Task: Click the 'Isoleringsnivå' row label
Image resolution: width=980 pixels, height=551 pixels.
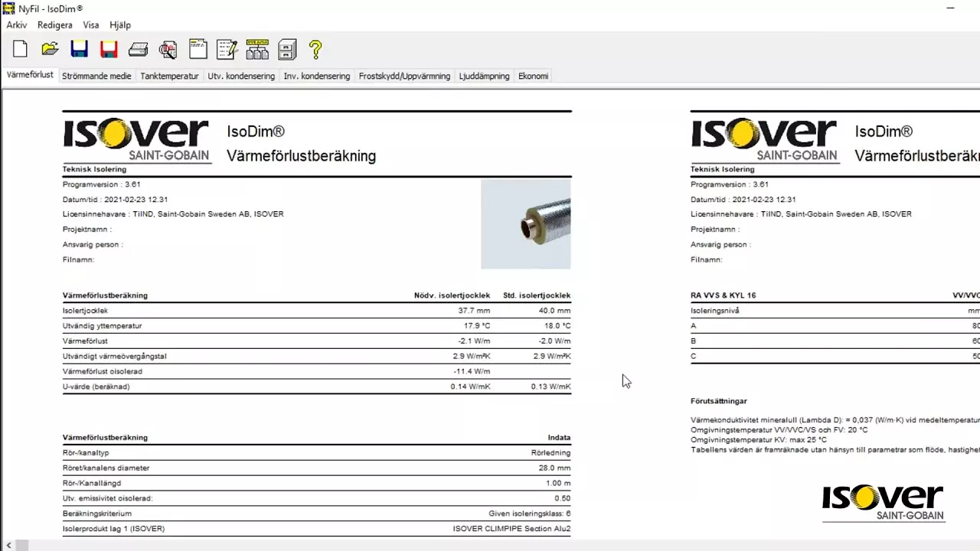Action: [715, 311]
